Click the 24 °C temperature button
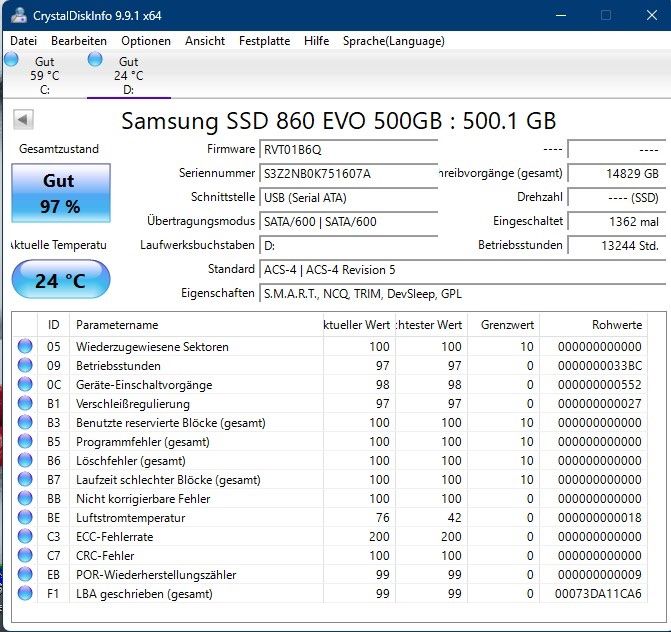Screen dimensions: 671x632 click(61, 279)
